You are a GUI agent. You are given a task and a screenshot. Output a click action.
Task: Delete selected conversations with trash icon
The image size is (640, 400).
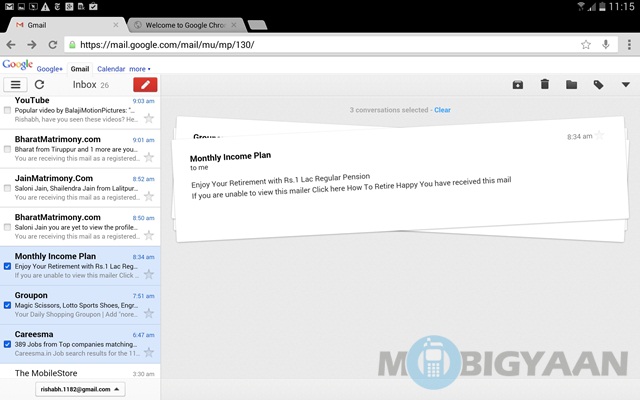[544, 84]
